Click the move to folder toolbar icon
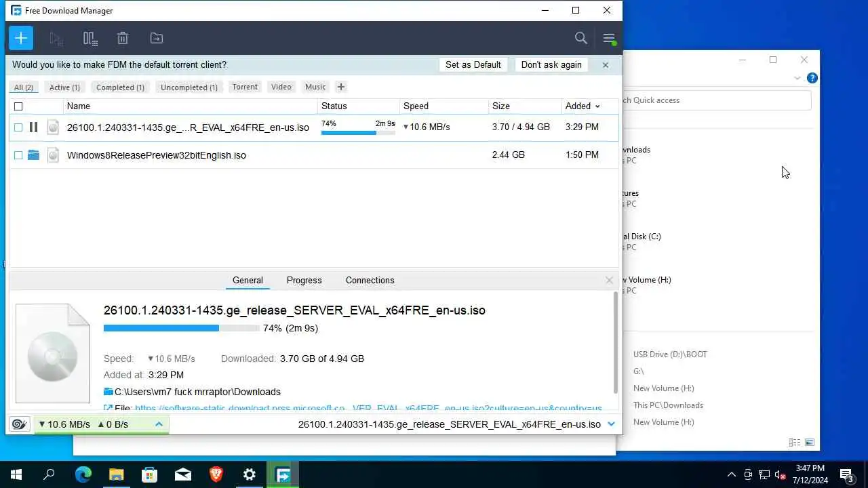 (157, 39)
